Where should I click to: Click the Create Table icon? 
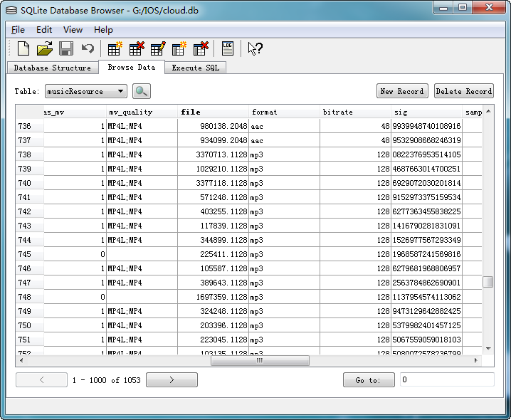click(115, 48)
